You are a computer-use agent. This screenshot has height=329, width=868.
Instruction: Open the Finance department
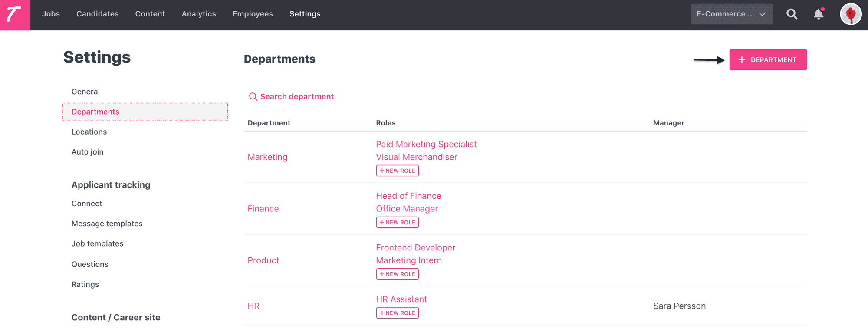(263, 209)
